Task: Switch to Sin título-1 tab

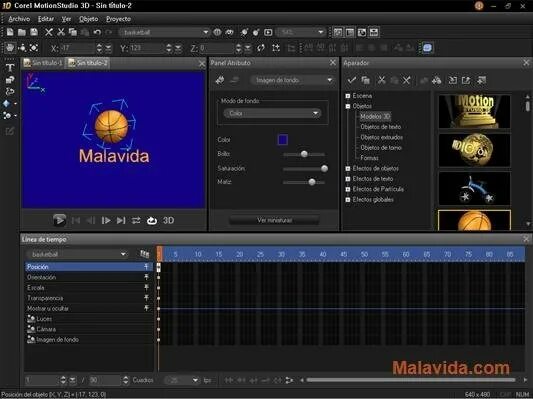Action: pos(43,63)
